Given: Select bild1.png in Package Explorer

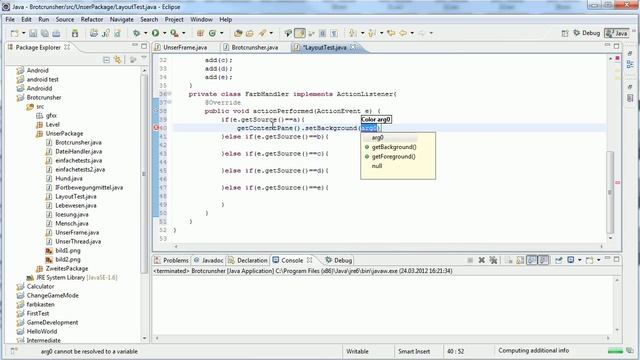Looking at the screenshot, I should coord(68,250).
